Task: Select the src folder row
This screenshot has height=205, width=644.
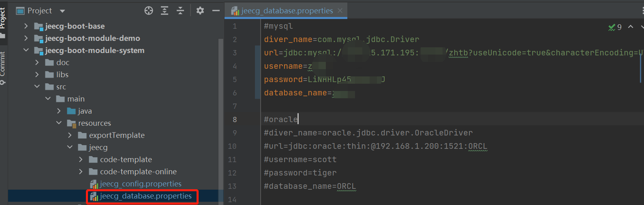Action: pos(61,87)
